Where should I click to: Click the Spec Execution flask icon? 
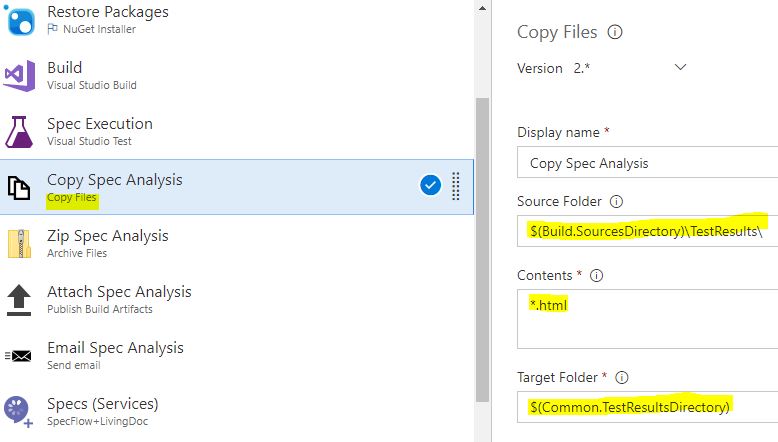[19, 132]
